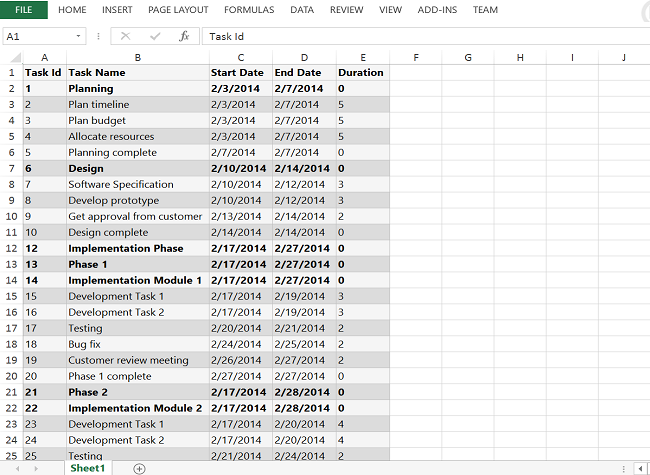
Task: Click the End Date header cell
Action: click(304, 73)
